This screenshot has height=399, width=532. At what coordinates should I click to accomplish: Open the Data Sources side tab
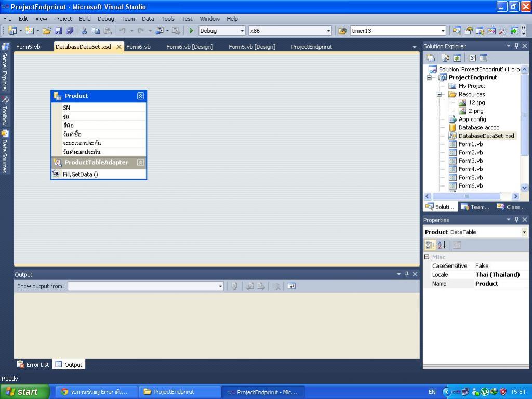coord(5,152)
